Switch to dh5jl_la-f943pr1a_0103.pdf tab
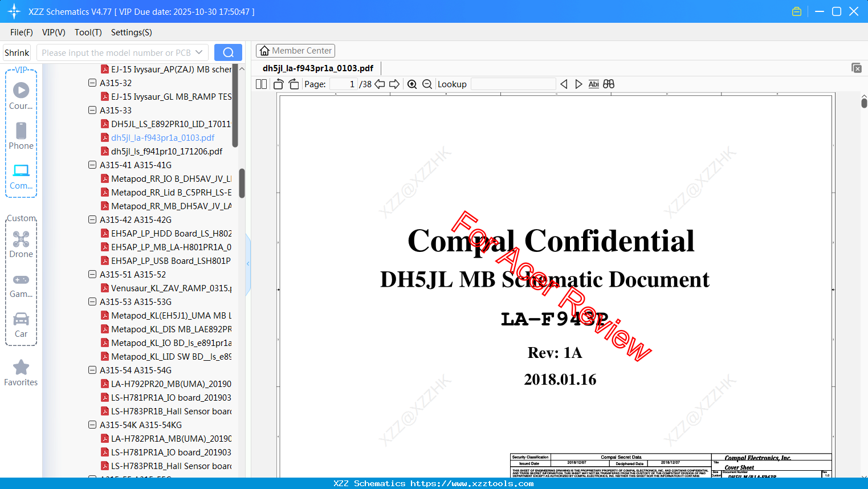Image resolution: width=868 pixels, height=489 pixels. [318, 68]
